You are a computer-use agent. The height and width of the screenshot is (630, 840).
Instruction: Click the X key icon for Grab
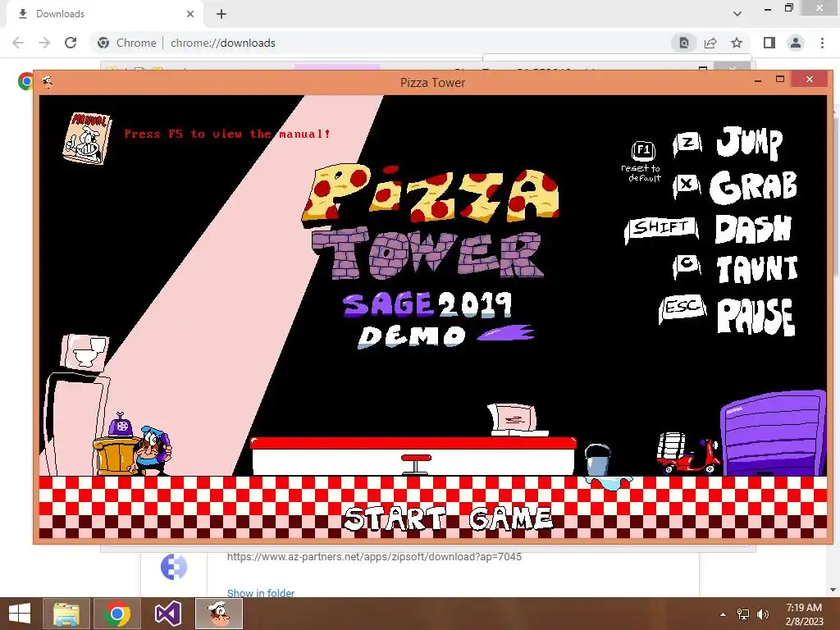pyautogui.click(x=687, y=186)
